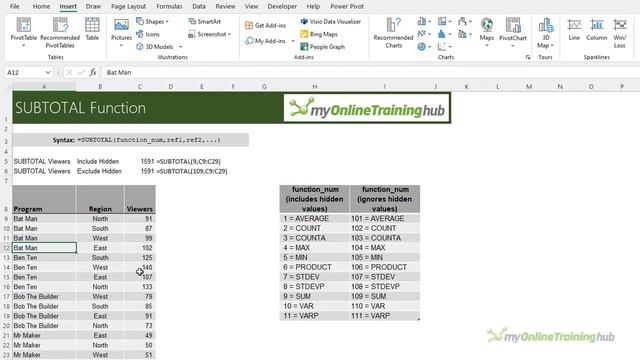Select the cell containing '109 = SUM'

coord(384,296)
